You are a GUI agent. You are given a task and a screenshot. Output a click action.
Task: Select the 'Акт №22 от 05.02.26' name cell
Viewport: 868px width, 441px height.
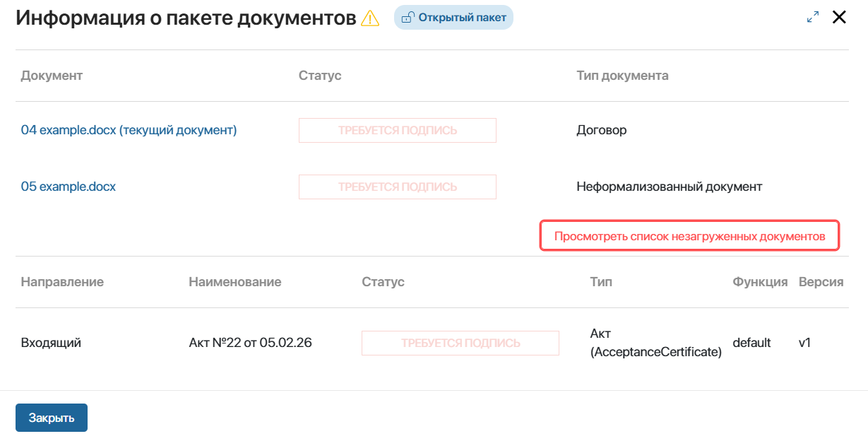pyautogui.click(x=250, y=343)
